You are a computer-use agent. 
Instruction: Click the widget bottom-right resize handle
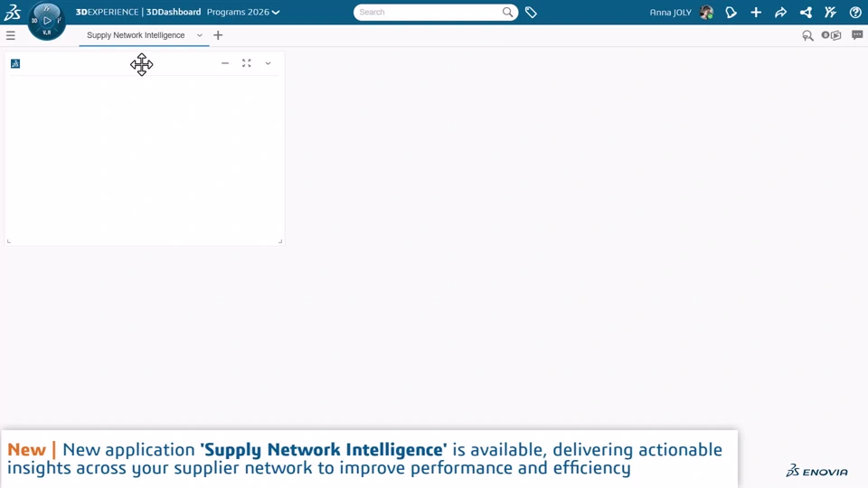pyautogui.click(x=280, y=241)
